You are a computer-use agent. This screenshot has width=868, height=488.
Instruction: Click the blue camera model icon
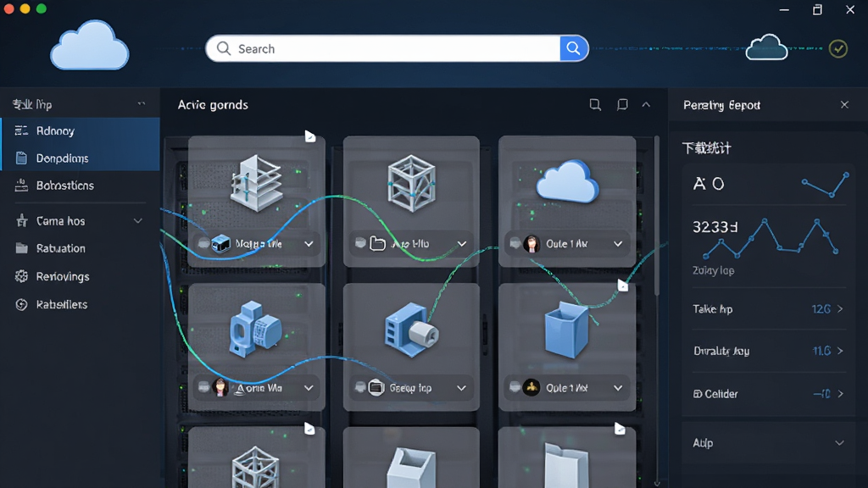[x=411, y=330]
